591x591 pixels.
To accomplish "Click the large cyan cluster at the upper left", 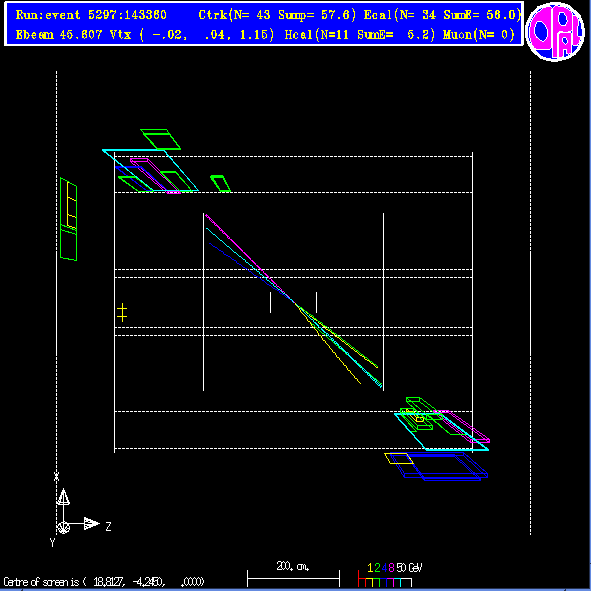I will pos(150,170).
